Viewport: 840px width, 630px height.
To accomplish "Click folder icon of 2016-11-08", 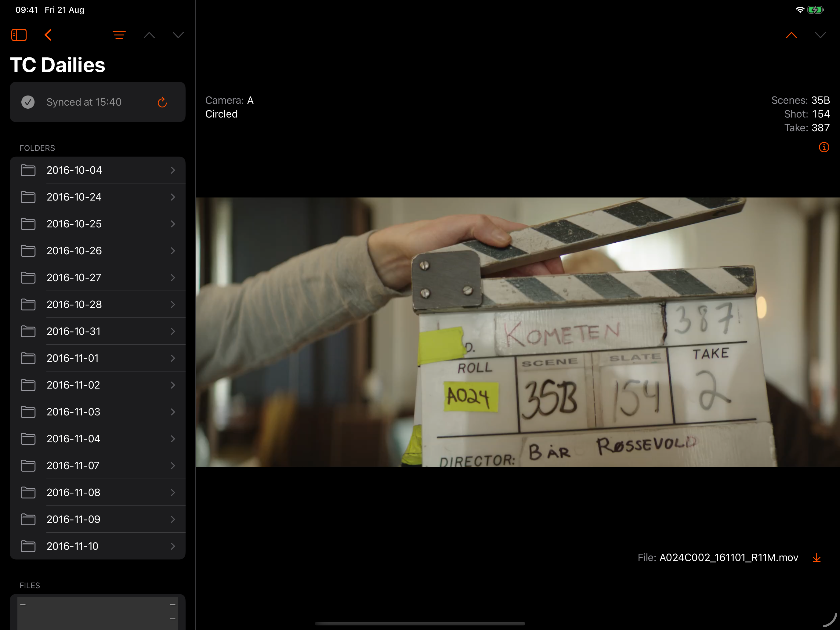I will tap(28, 492).
